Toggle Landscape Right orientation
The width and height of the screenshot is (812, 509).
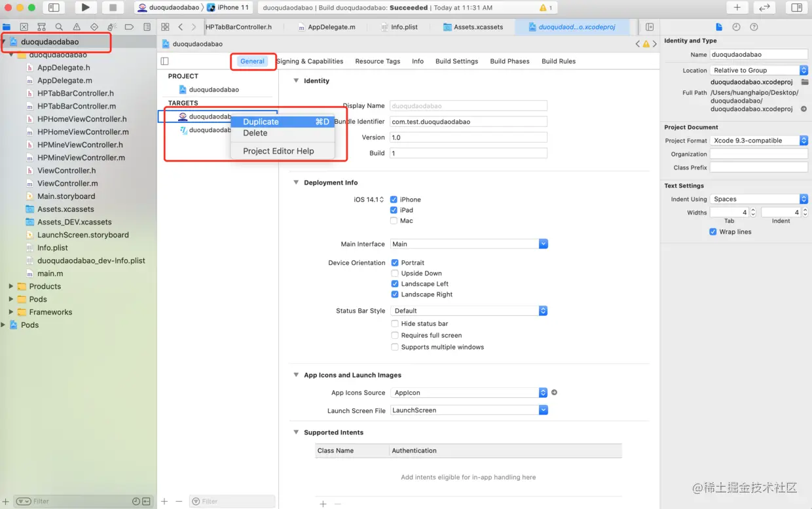click(x=395, y=294)
